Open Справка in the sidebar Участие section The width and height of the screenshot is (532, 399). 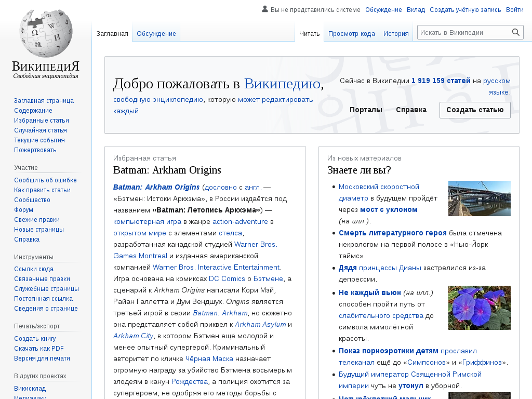coord(27,239)
